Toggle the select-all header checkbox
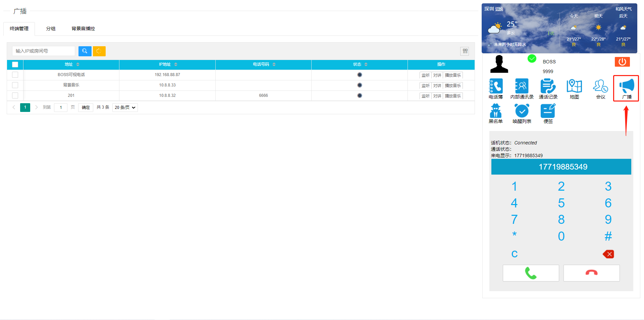The image size is (644, 320). (15, 64)
